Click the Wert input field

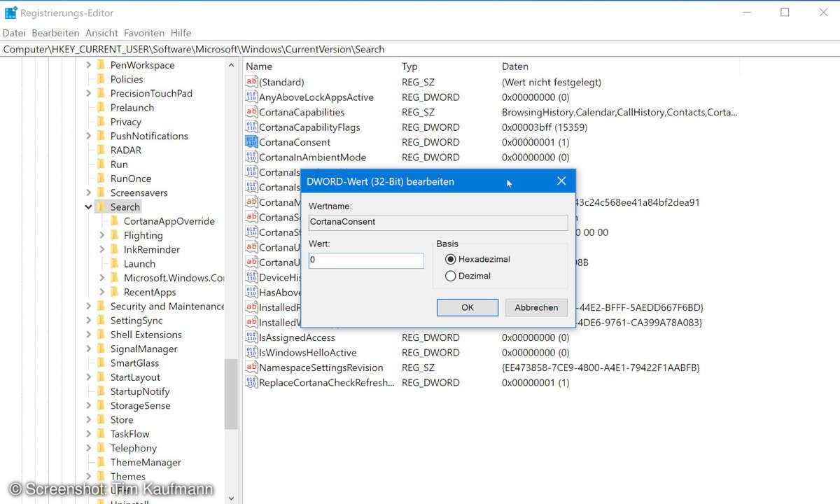click(366, 260)
